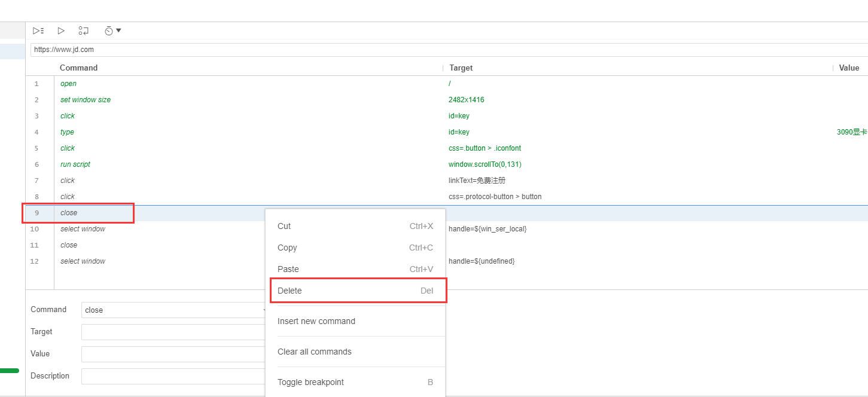The image size is (868, 397).
Task: Click the Target input field in the editor
Action: [173, 332]
